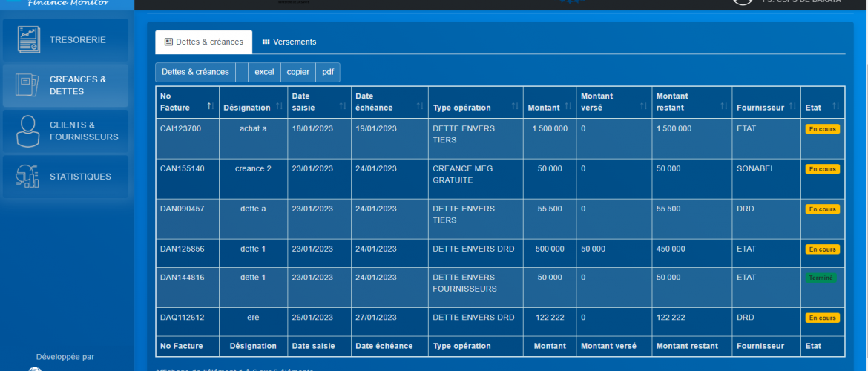Viewport: 868px width, 371px height.
Task: Sort the table by Etat column
Action: 835,108
